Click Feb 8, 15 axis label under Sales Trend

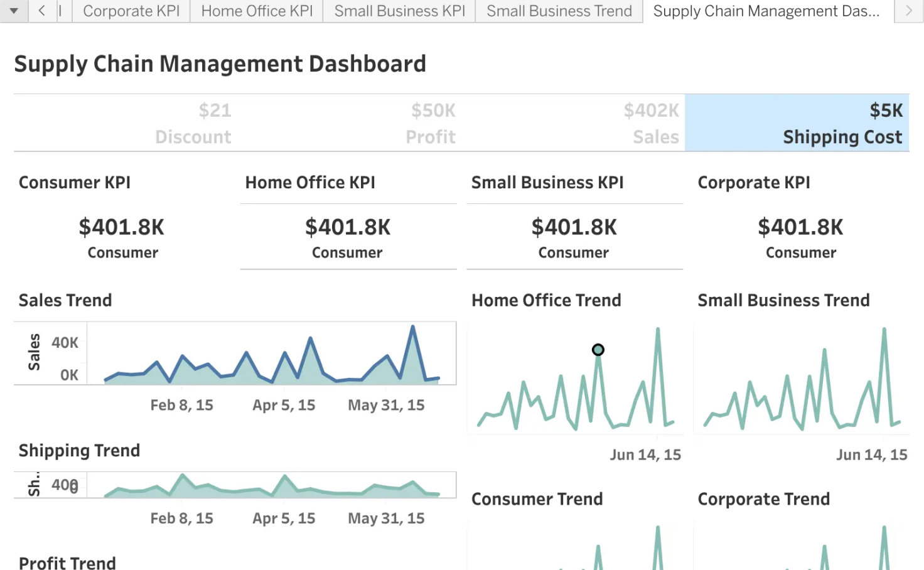click(x=181, y=406)
